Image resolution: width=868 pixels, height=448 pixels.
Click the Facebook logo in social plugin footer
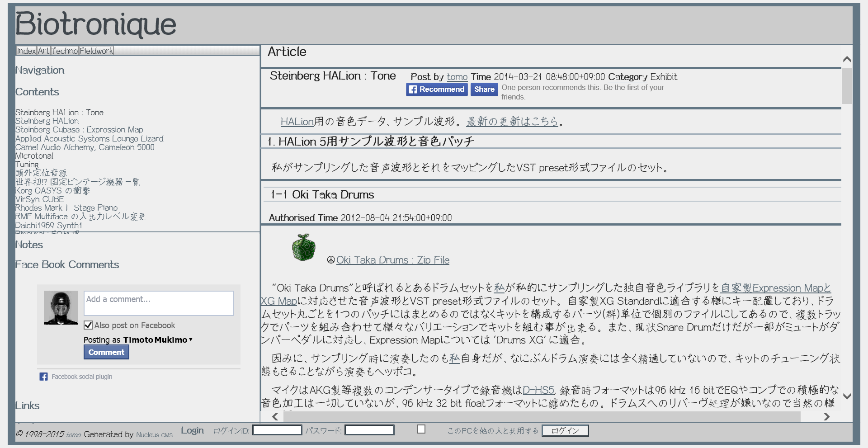tap(43, 377)
